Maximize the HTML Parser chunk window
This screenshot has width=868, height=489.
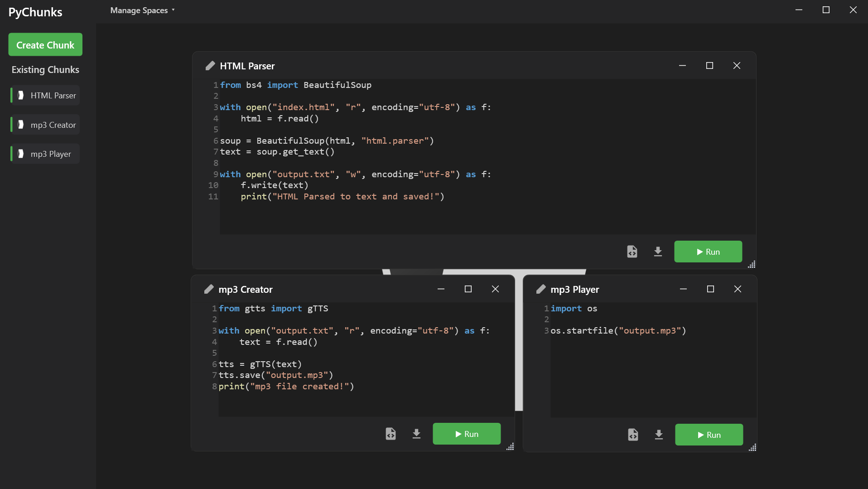[709, 66]
